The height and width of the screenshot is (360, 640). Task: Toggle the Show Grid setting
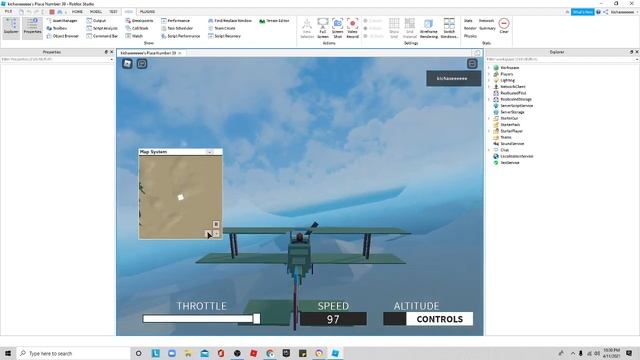coord(394,28)
